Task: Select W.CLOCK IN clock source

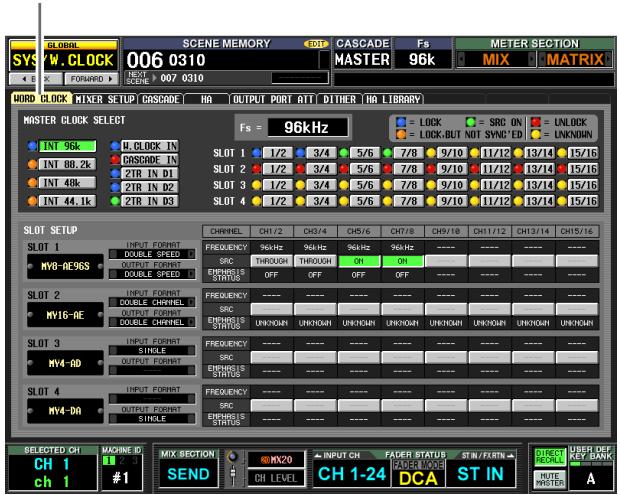Action: tap(149, 146)
